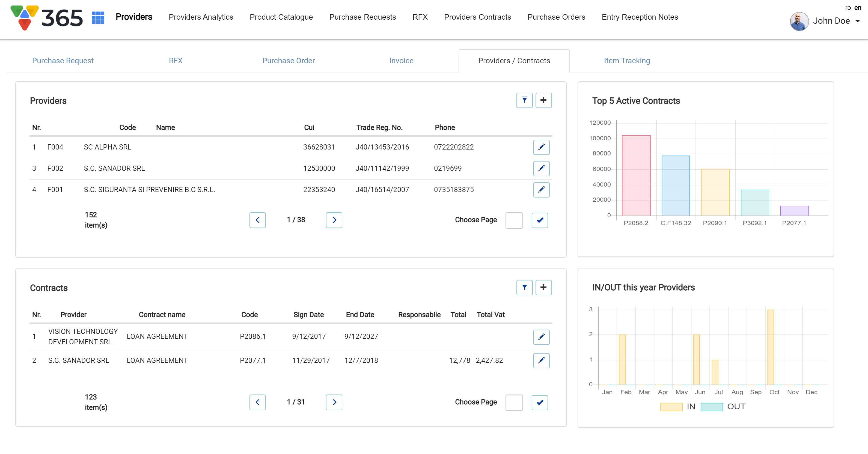
Task: Edit the S.C. SANADOR SRL provider row
Action: coord(541,168)
